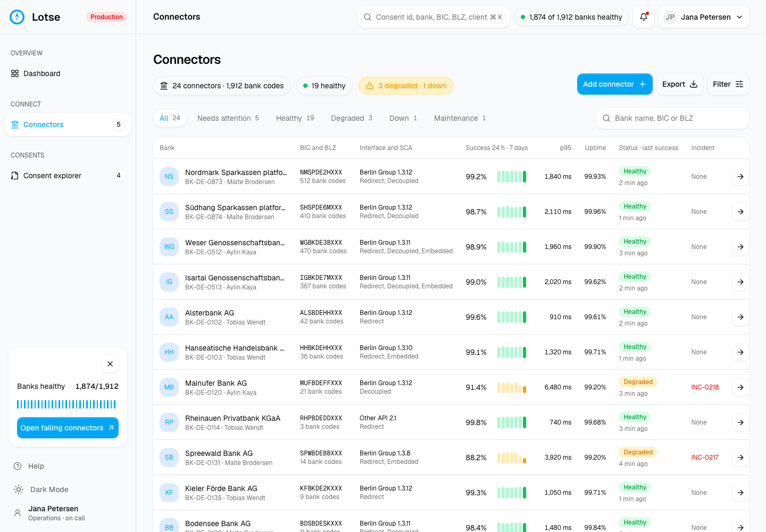Go to Connectors in the sidebar

click(x=68, y=124)
